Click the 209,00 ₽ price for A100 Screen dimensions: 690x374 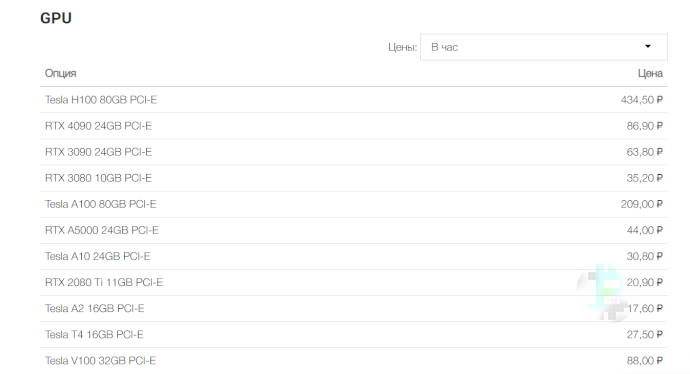[642, 204]
